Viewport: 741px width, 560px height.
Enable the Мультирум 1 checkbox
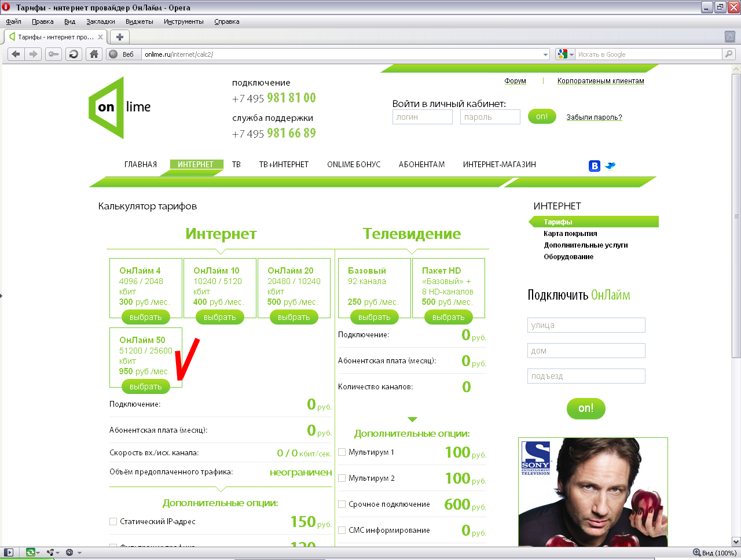pyautogui.click(x=342, y=452)
